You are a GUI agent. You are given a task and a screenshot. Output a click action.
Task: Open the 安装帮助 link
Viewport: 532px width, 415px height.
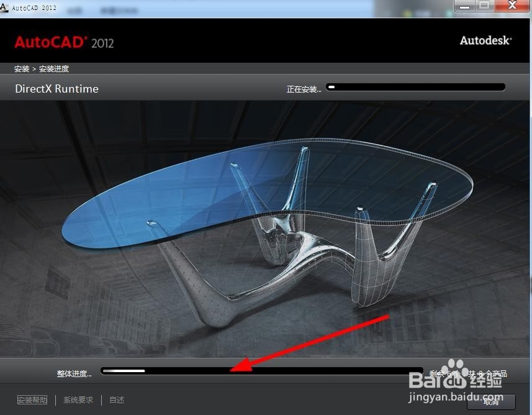32,399
